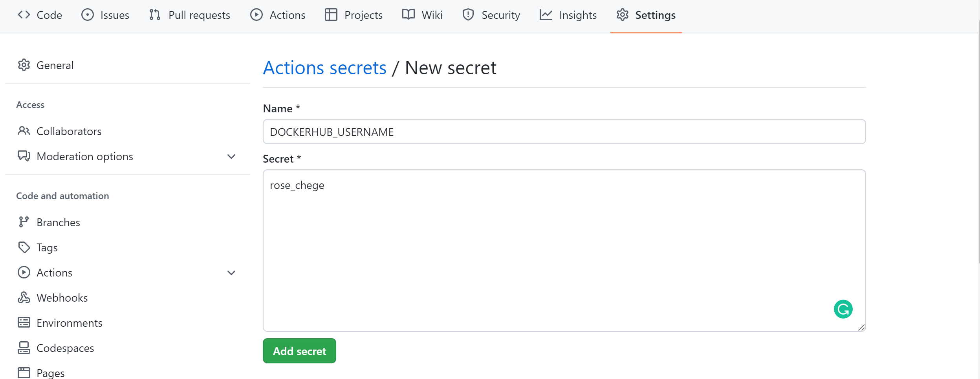Go to the Wiki tab
980x379 pixels.
(422, 15)
